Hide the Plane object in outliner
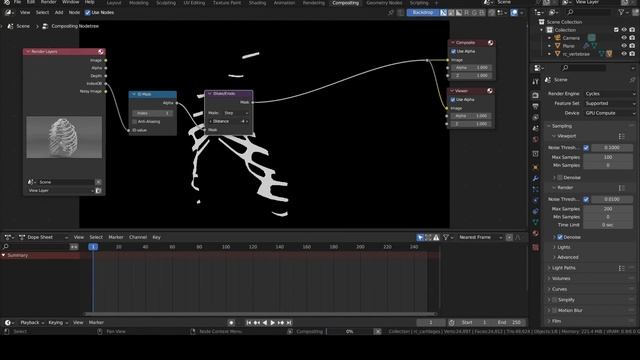 click(624, 46)
